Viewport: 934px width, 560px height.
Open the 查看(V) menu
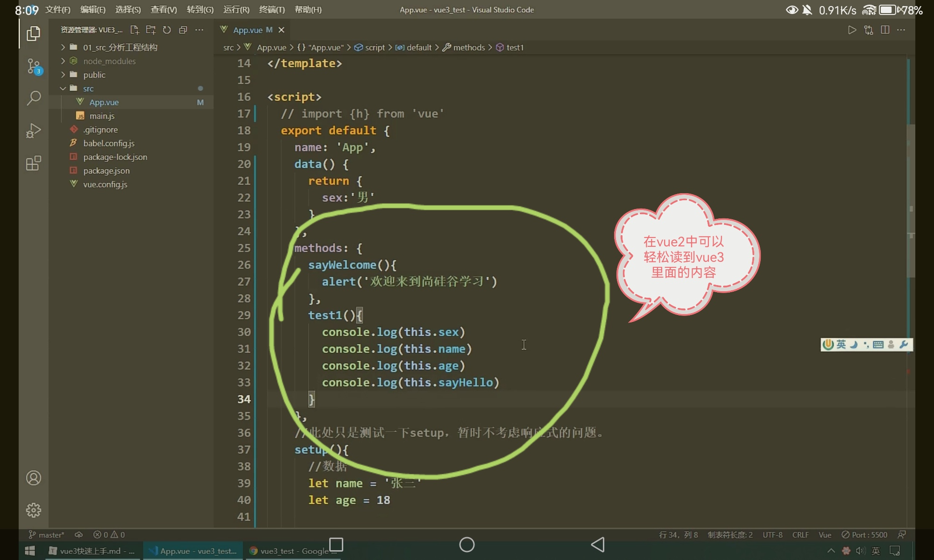163,10
